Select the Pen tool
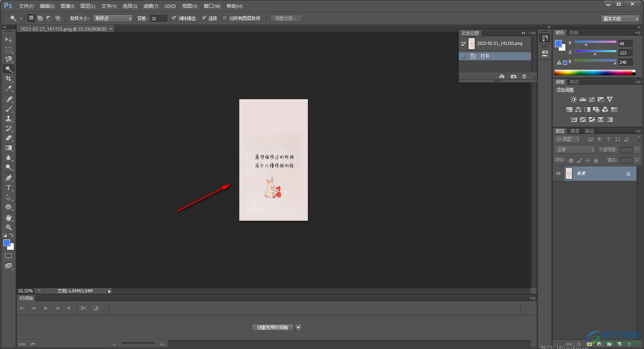644x349 pixels. (x=9, y=178)
